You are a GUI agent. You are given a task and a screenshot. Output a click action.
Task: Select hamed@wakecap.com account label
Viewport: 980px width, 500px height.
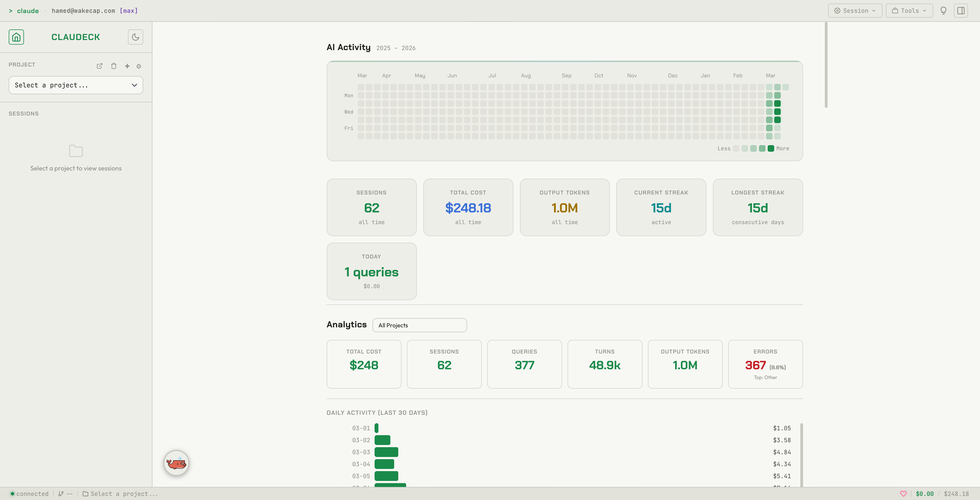click(x=84, y=11)
